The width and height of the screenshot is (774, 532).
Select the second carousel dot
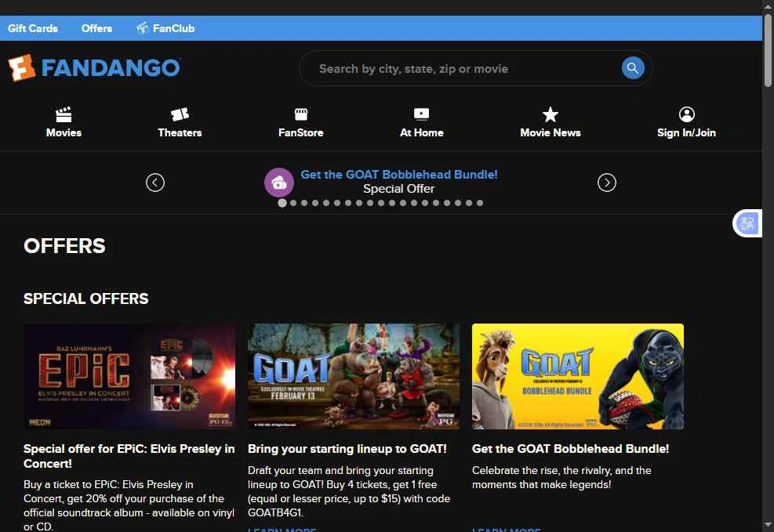(x=293, y=203)
